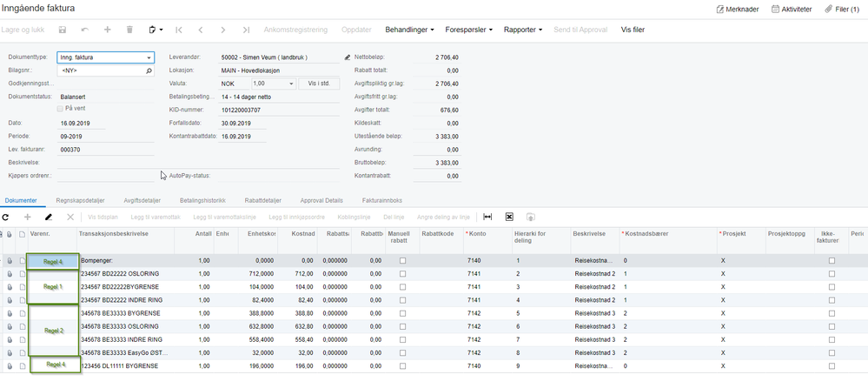Viewport: 868px width, 388px height.
Task: Open the Betalingshistorikk tab
Action: tap(202, 200)
